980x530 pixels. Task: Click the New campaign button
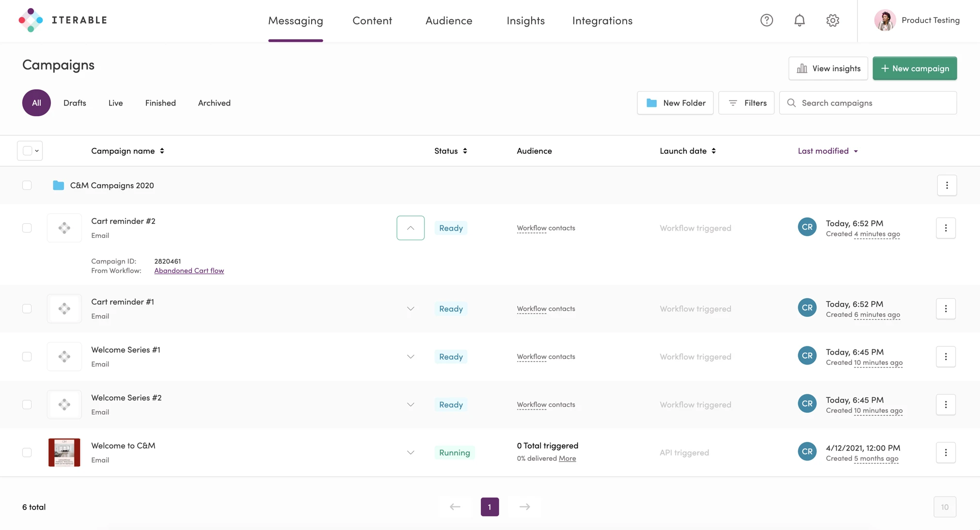point(915,68)
